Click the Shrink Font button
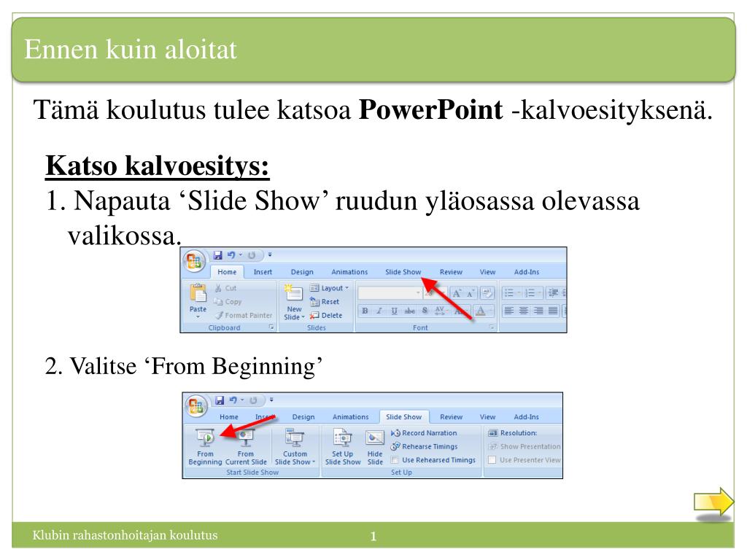 click(x=470, y=293)
